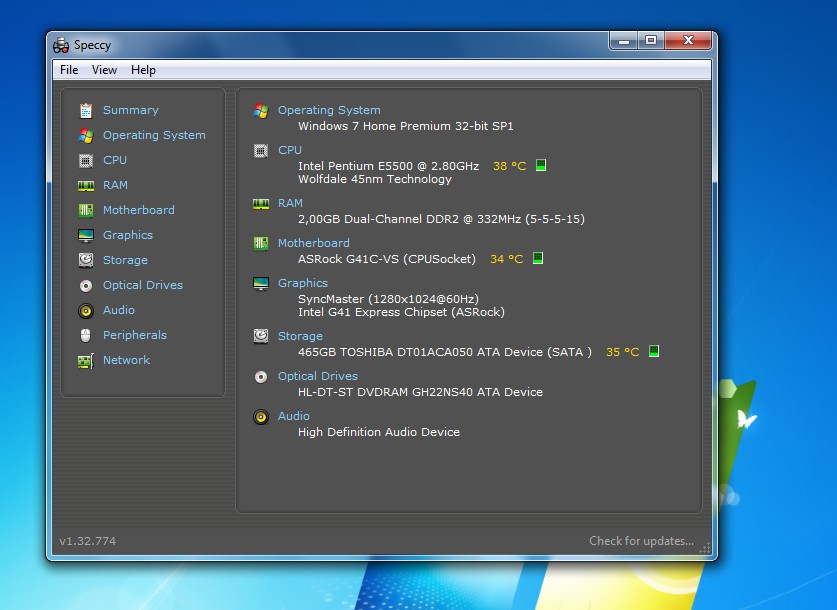Click the Motherboard icon in sidebar
The image size is (837, 610).
[85, 210]
